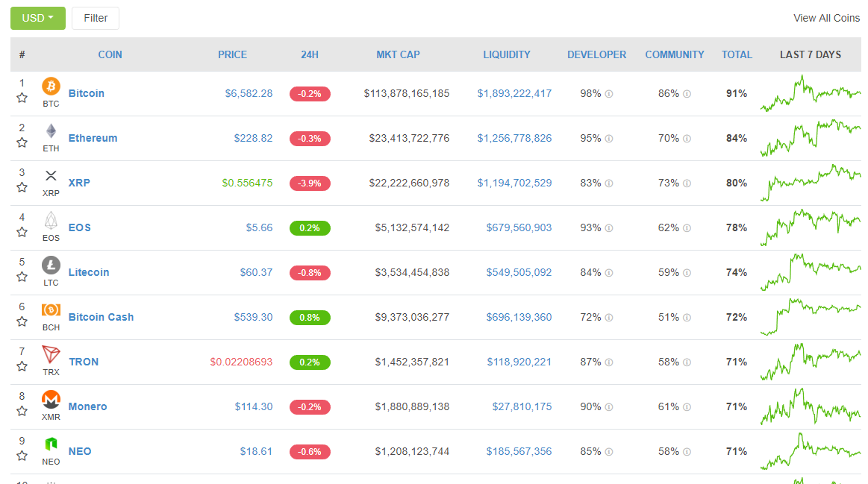Star Bitcoin Cash as a favorite
The width and height of the screenshot is (868, 484).
pyautogui.click(x=22, y=322)
